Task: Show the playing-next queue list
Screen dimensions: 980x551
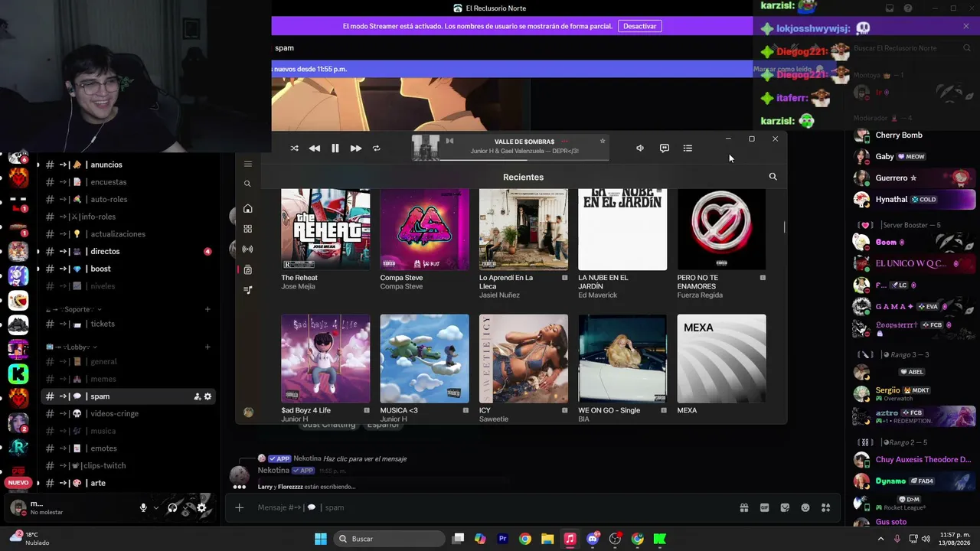Action: pyautogui.click(x=688, y=148)
